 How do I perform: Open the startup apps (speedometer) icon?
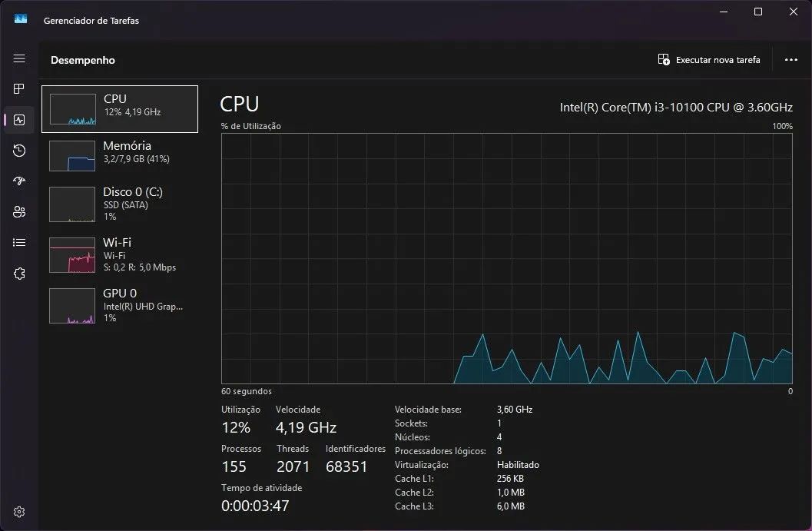19,181
